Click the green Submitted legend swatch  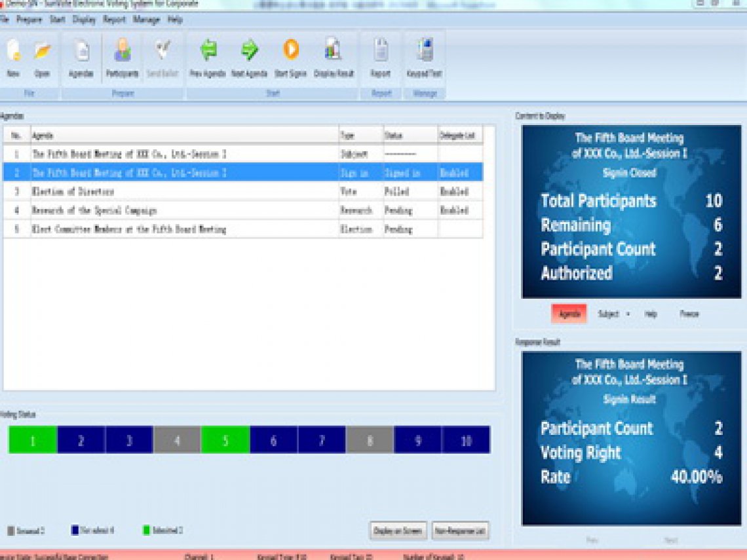pyautogui.click(x=146, y=530)
